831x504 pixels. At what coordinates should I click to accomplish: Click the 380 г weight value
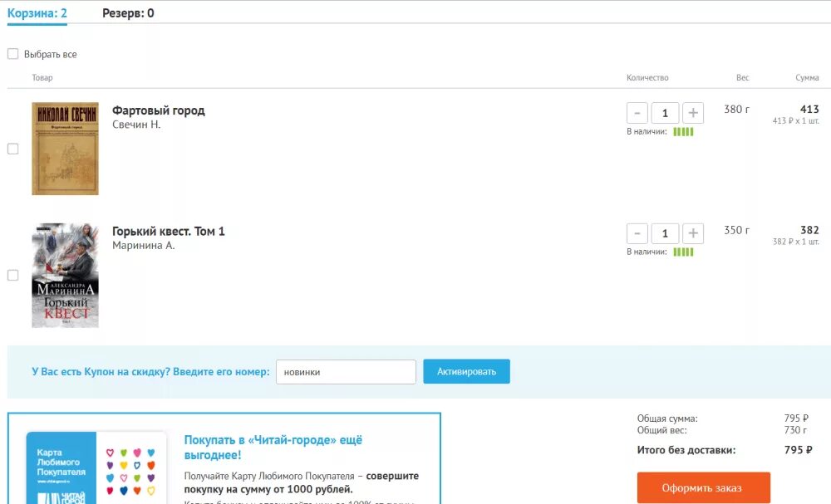(x=736, y=110)
